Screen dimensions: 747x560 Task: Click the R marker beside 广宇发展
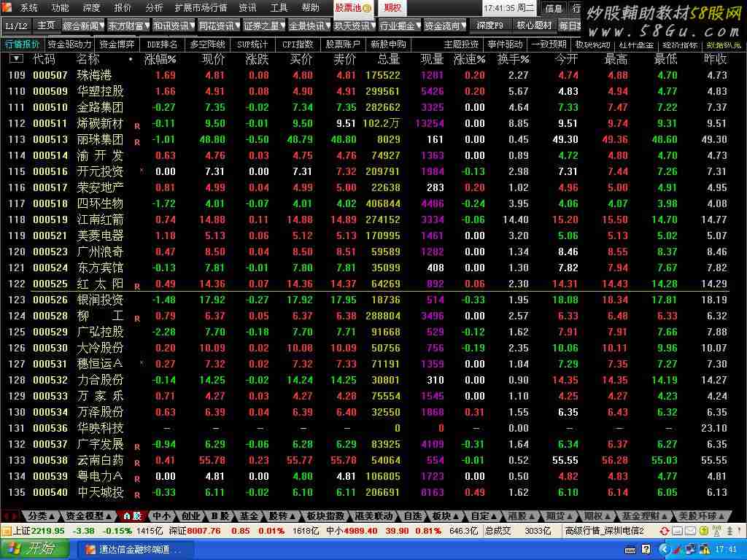(137, 447)
